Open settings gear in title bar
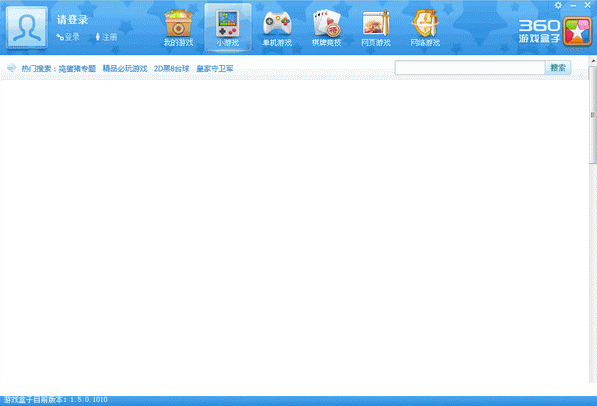 pyautogui.click(x=558, y=5)
